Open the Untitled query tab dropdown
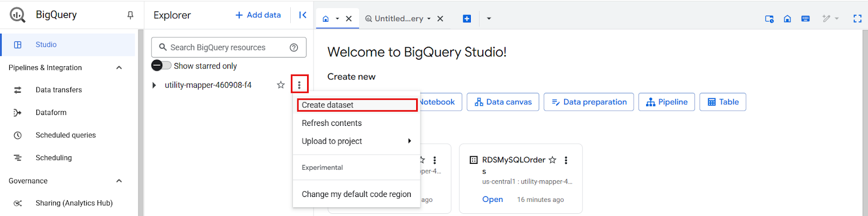The image size is (868, 216). click(429, 18)
